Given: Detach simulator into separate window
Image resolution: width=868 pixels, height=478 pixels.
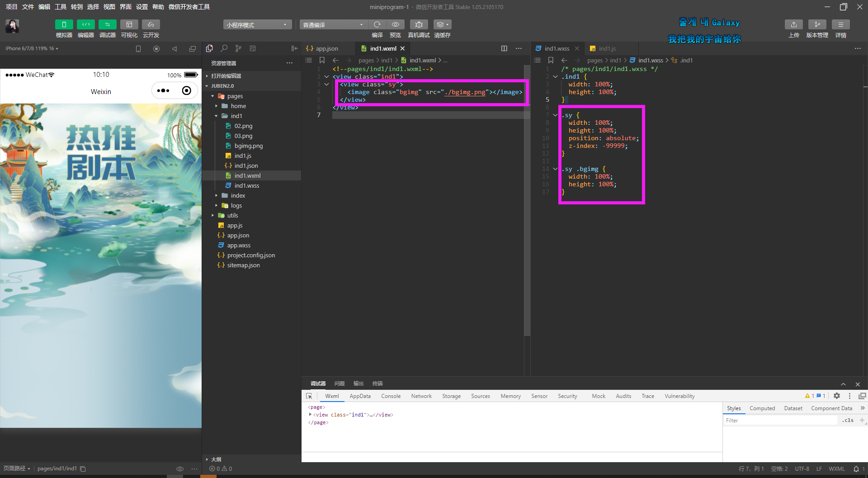Looking at the screenshot, I should click(193, 49).
